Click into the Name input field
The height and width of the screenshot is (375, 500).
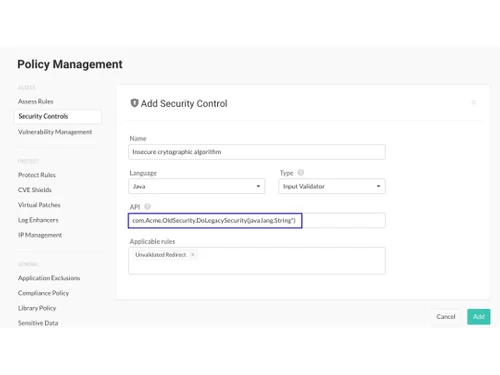coord(257,152)
